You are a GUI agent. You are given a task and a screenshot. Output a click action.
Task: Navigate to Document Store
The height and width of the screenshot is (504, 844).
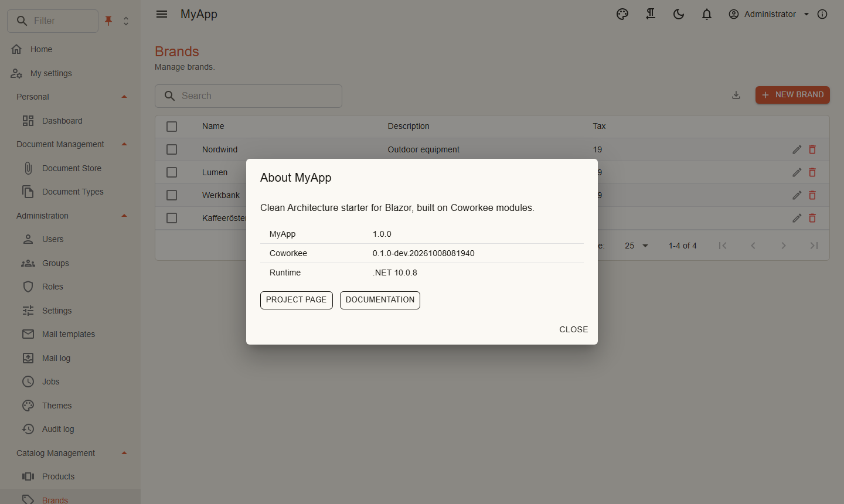coord(70,168)
